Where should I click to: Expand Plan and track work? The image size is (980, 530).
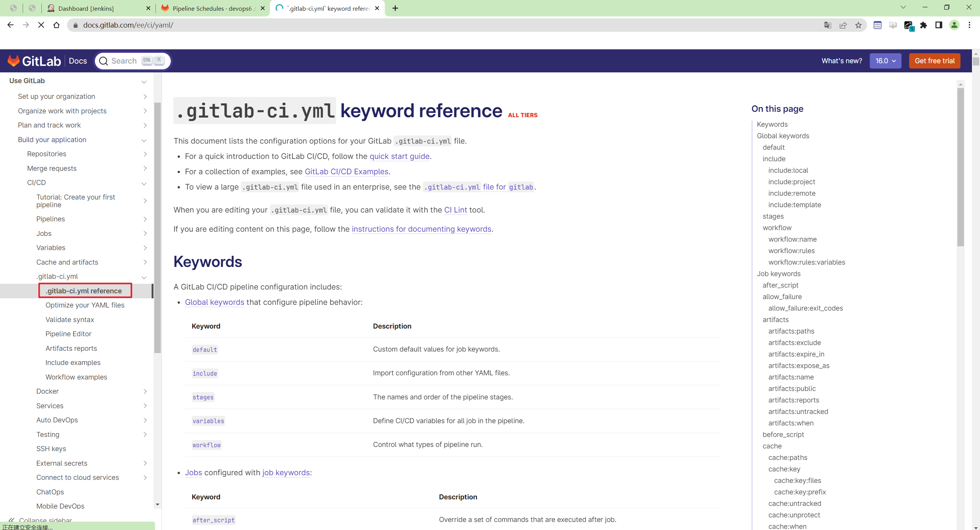coord(145,125)
